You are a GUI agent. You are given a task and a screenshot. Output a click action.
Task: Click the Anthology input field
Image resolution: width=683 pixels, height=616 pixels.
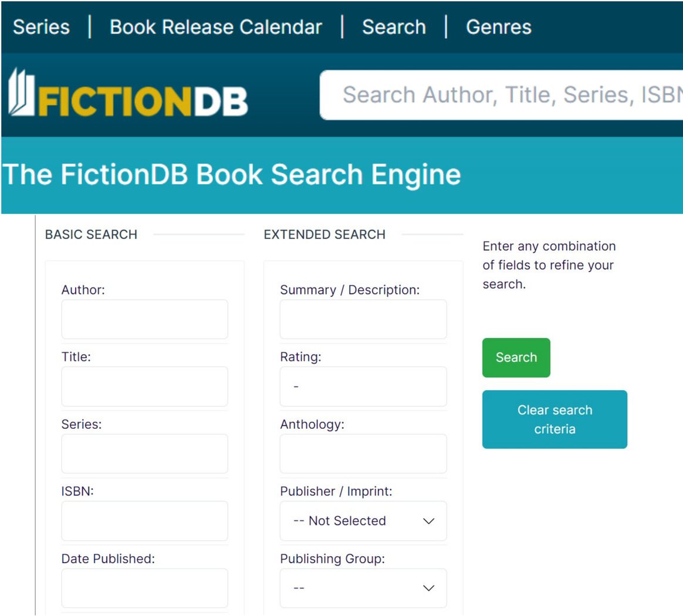[363, 453]
